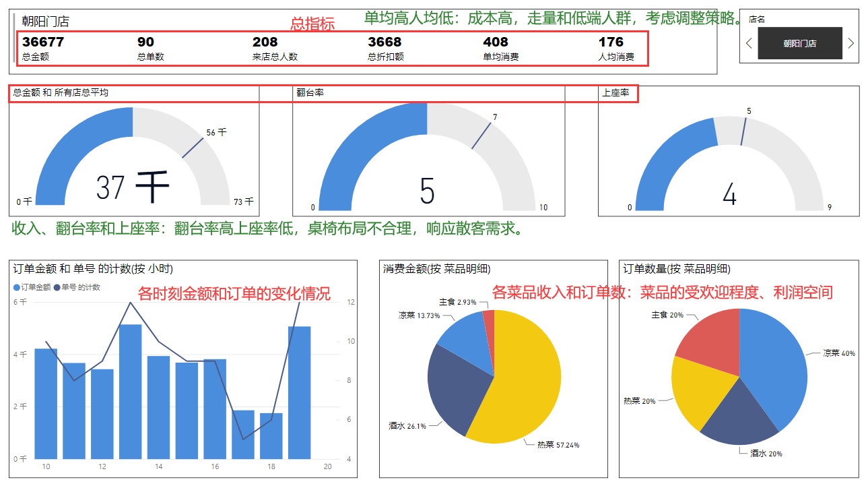This screenshot has height=486, width=868.
Task: Click the 订单数量(按 菜品明细) chart title
Action: point(677,268)
